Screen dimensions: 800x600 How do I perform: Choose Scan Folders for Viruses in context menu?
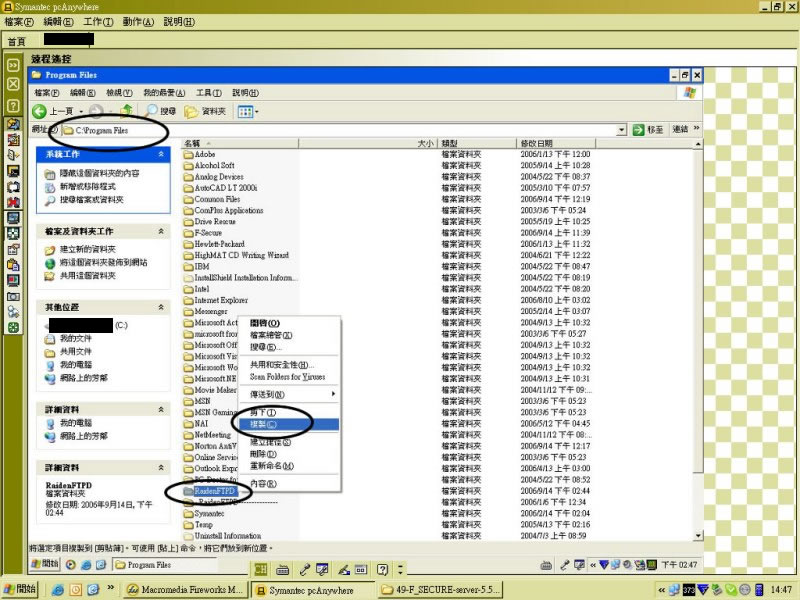point(288,377)
